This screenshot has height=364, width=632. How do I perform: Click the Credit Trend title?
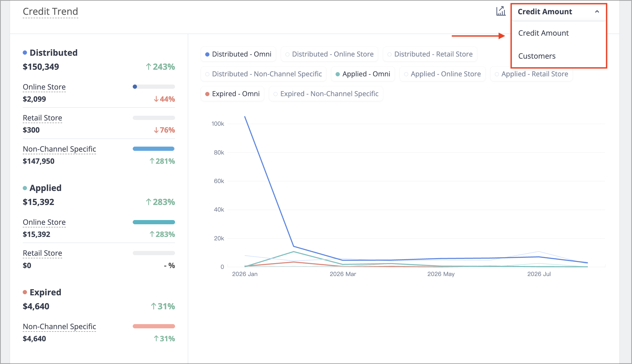(51, 12)
